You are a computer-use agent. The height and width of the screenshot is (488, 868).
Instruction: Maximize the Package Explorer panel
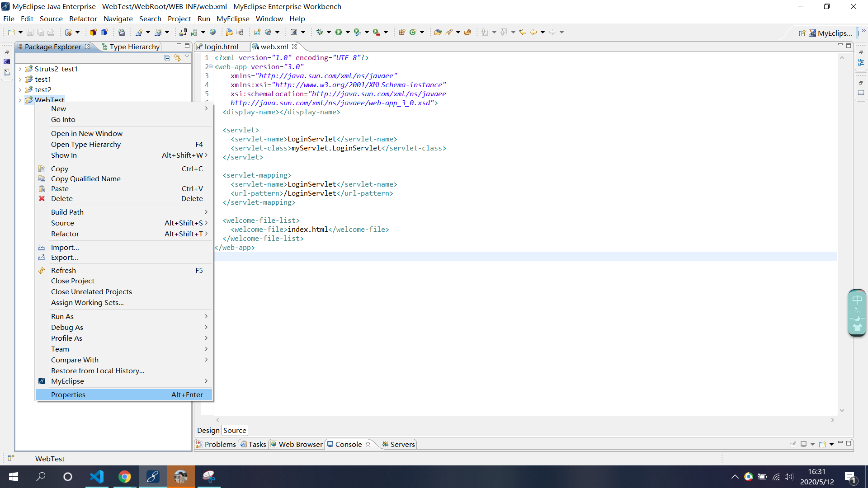[x=187, y=46]
